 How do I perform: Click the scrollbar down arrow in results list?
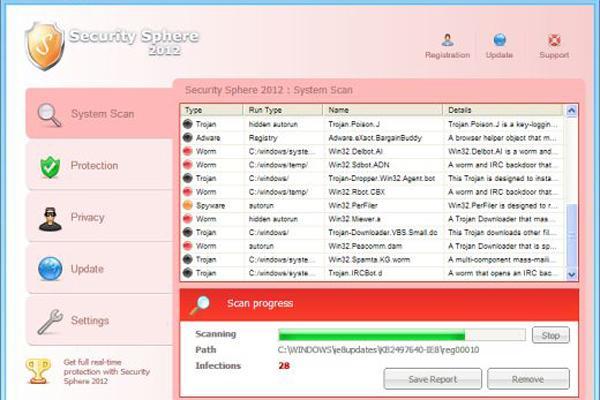pyautogui.click(x=571, y=274)
